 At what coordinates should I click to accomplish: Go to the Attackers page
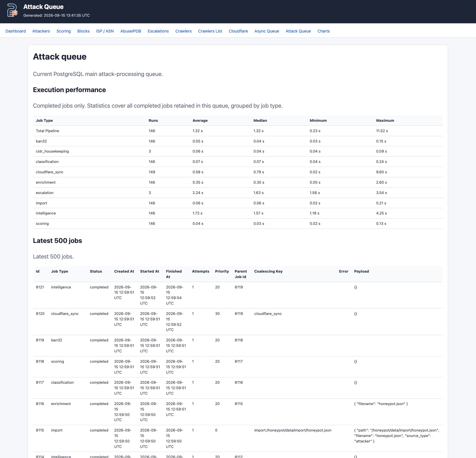click(41, 31)
